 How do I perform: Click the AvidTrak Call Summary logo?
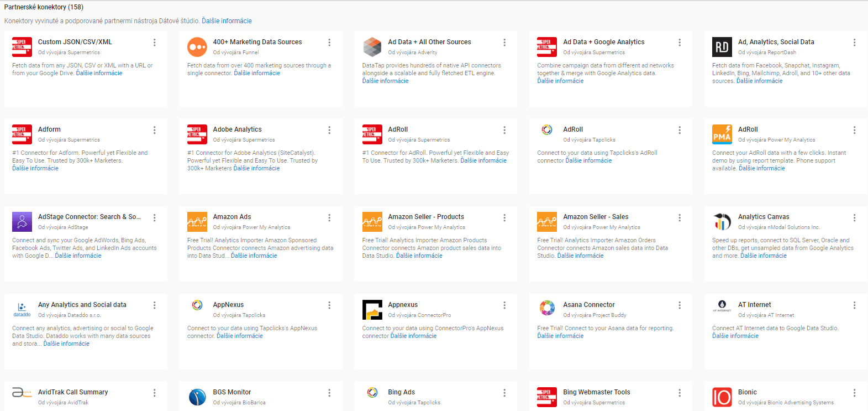(22, 392)
